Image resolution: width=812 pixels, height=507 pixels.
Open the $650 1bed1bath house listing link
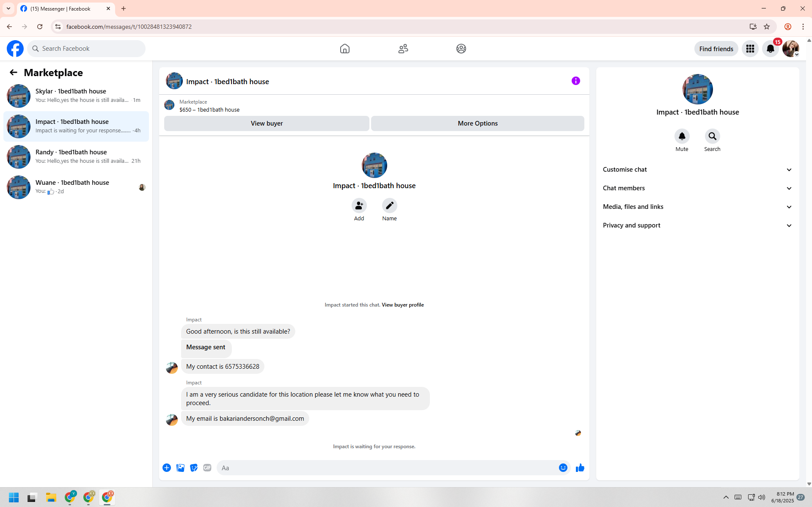tap(209, 110)
